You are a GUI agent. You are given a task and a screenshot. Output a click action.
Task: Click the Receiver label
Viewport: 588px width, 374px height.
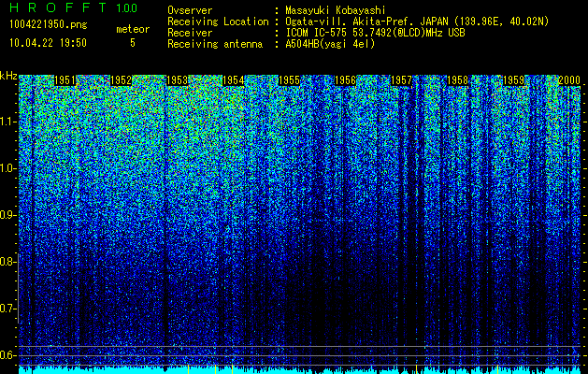pos(190,33)
